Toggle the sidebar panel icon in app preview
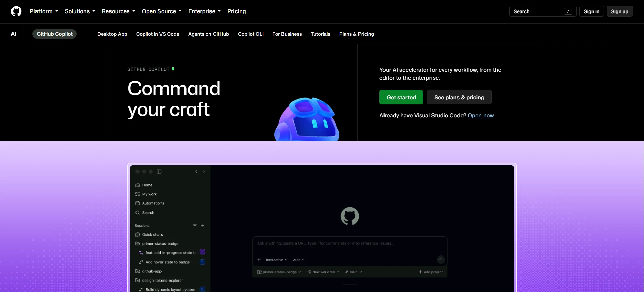The width and height of the screenshot is (644, 292). 159,172
